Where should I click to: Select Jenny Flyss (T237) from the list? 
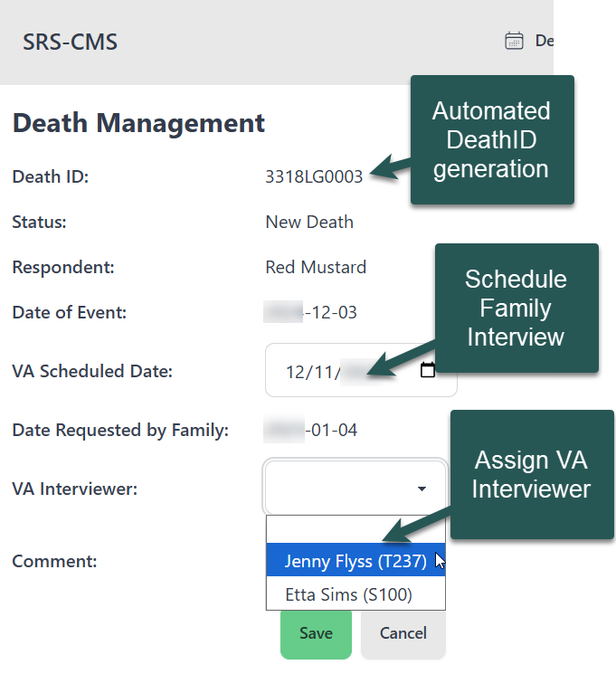click(355, 561)
